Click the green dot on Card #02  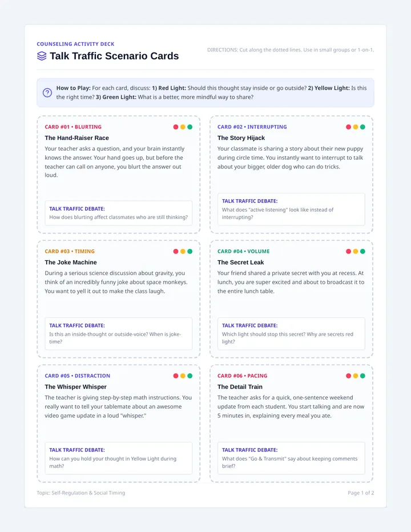coord(362,127)
